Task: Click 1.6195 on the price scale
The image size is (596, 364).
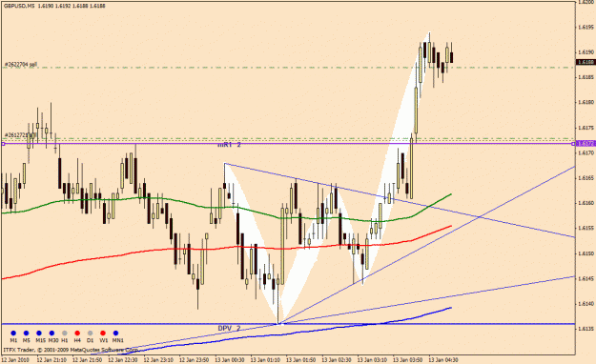Action: [586, 27]
